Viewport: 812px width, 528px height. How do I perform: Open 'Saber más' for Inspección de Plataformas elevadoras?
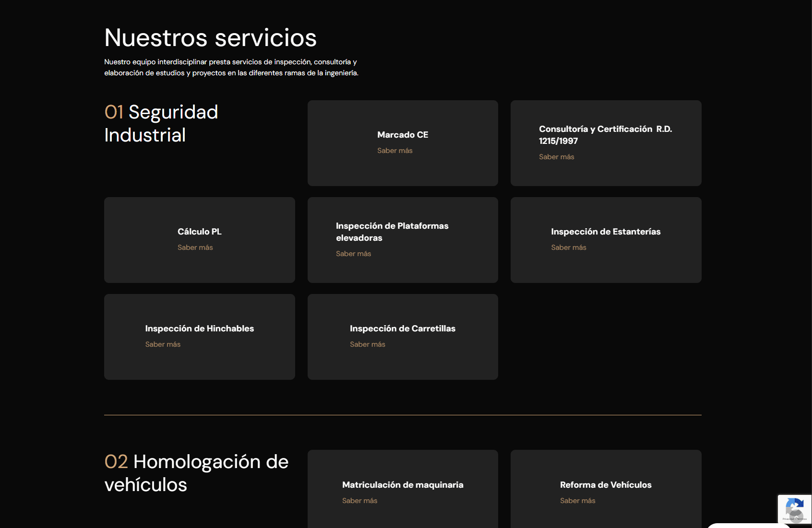pos(353,253)
